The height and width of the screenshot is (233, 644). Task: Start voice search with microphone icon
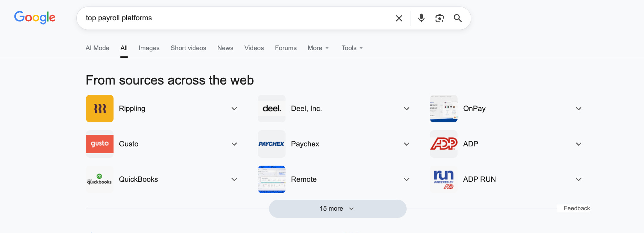click(x=421, y=18)
